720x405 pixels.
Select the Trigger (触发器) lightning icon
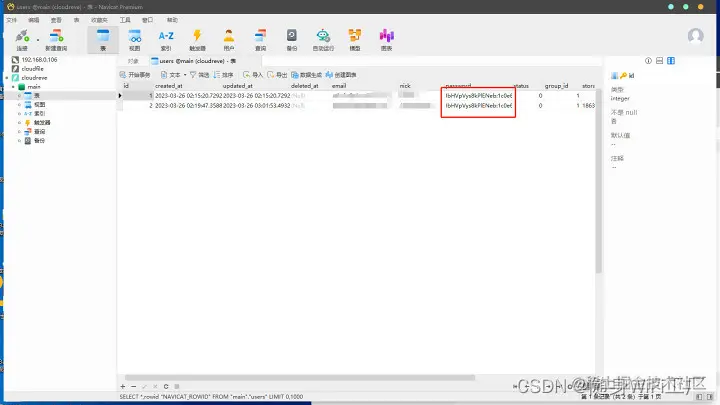[197, 40]
